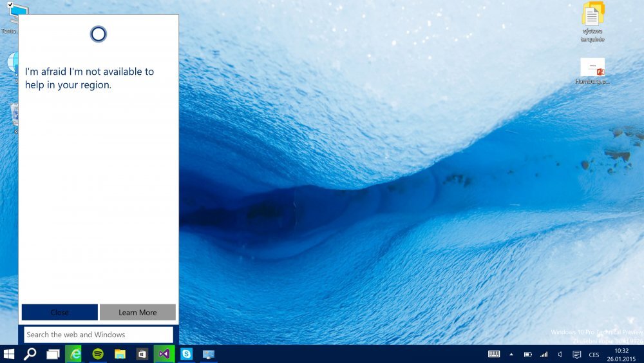The width and height of the screenshot is (644, 363).
Task: Show hidden tray icons
Action: (x=511, y=355)
